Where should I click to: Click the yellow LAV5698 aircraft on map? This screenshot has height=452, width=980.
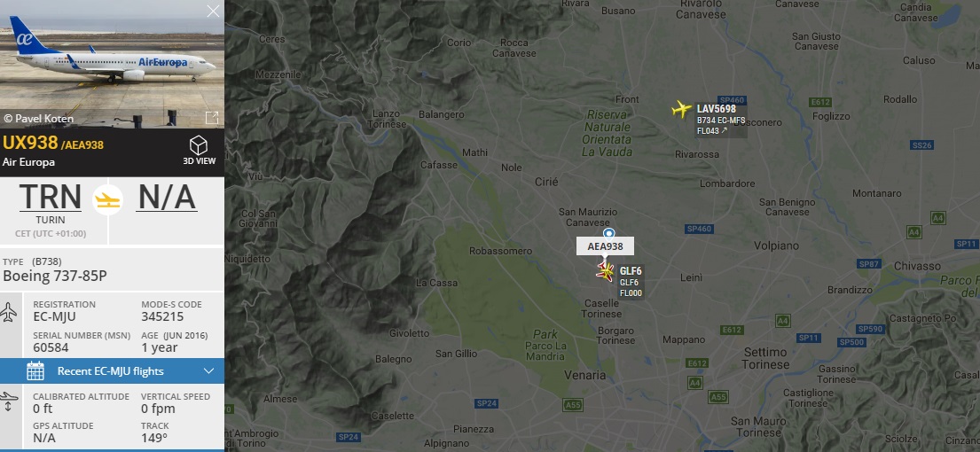point(681,109)
